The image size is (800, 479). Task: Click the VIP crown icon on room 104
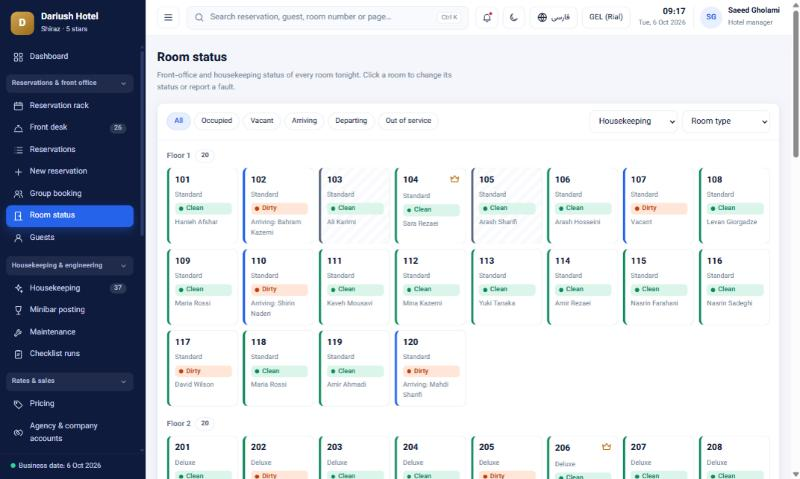[x=454, y=179]
